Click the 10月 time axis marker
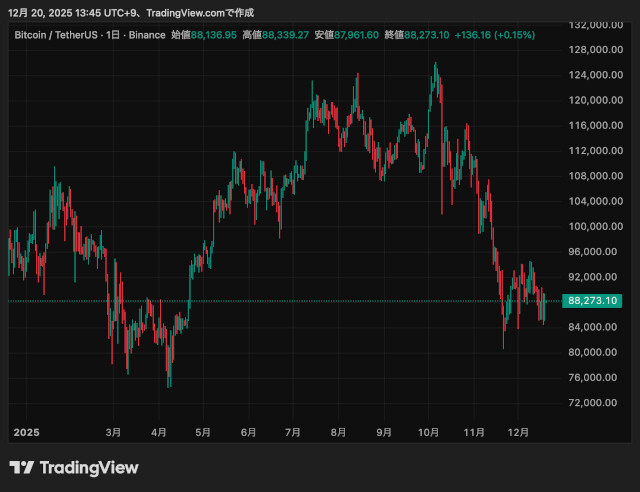Screen dimensions: 640x492 pos(429,432)
